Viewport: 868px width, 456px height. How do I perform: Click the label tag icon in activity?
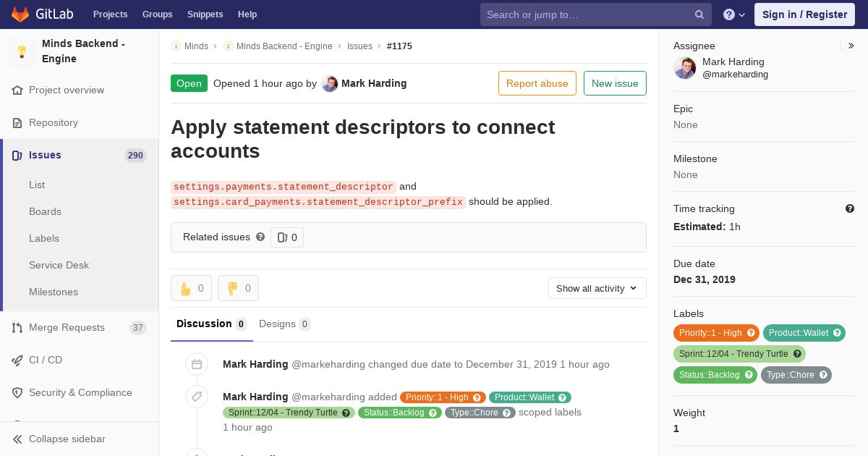tap(197, 397)
